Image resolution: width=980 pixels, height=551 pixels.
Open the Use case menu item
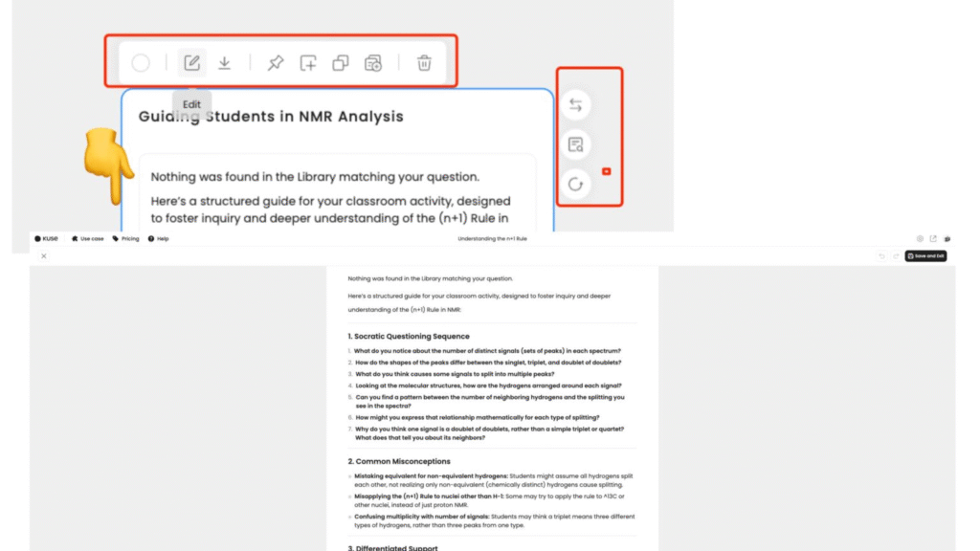point(87,238)
